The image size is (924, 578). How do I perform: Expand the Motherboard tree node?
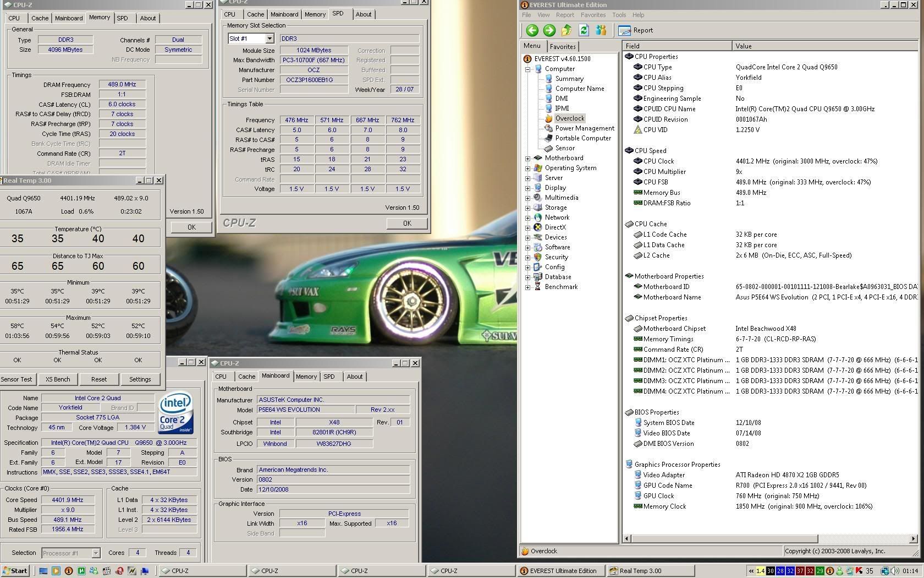528,158
